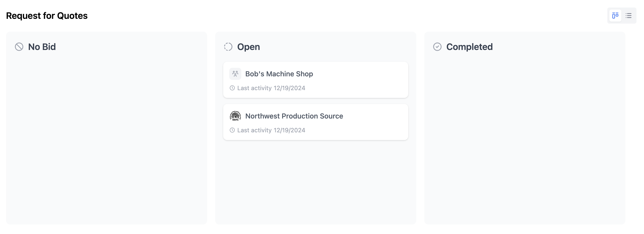Viewport: 644px width, 234px height.
Task: Select the Open column heading
Action: (x=248, y=47)
